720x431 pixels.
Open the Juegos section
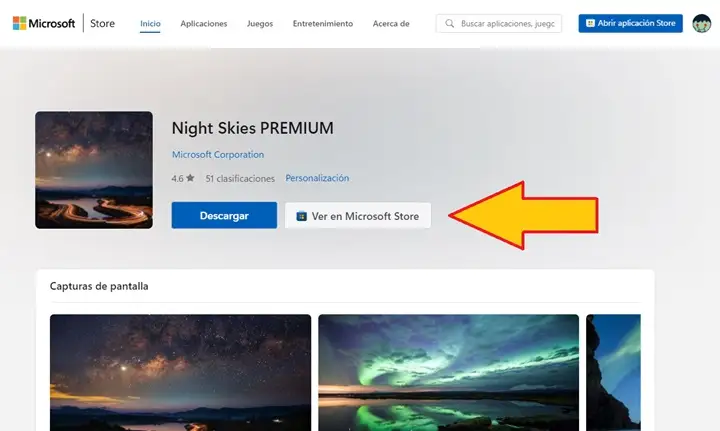[260, 24]
